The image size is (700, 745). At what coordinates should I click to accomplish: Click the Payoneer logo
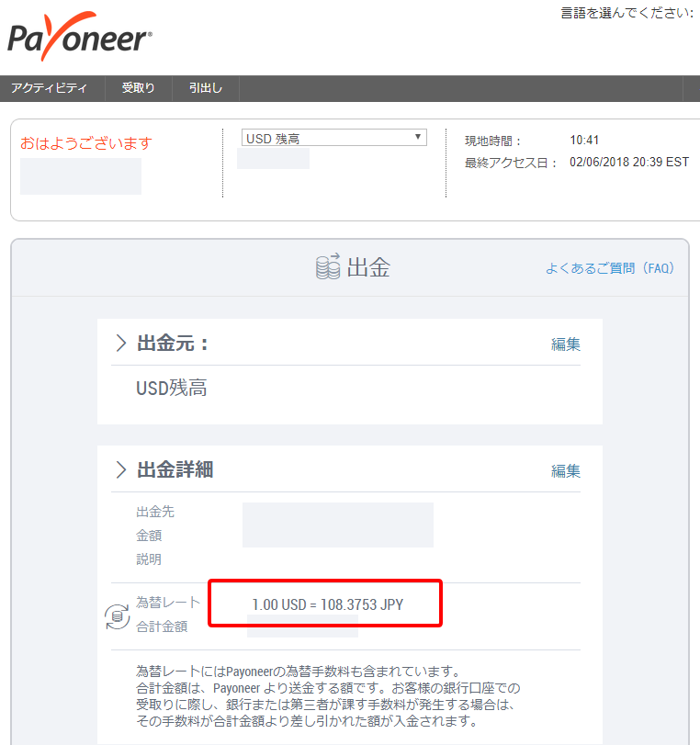[80, 36]
